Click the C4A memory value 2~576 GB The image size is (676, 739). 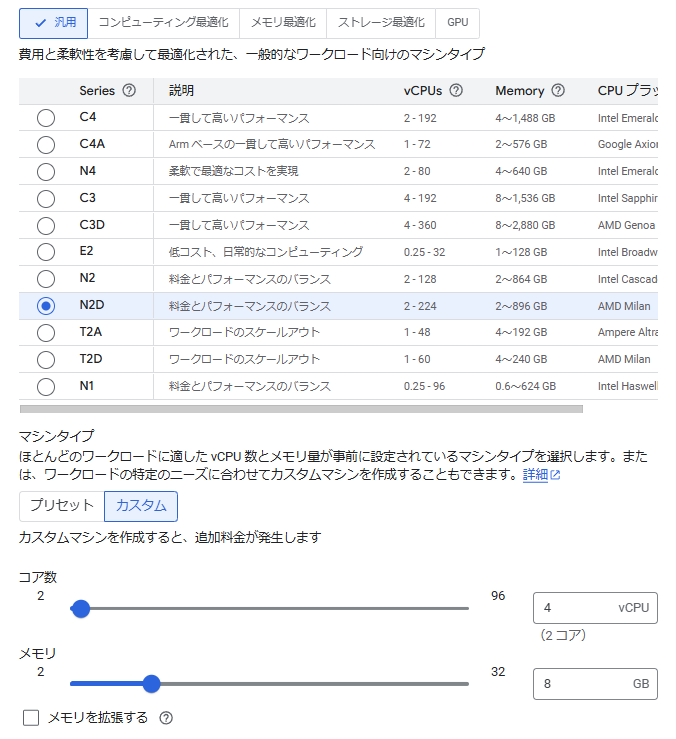tap(521, 144)
